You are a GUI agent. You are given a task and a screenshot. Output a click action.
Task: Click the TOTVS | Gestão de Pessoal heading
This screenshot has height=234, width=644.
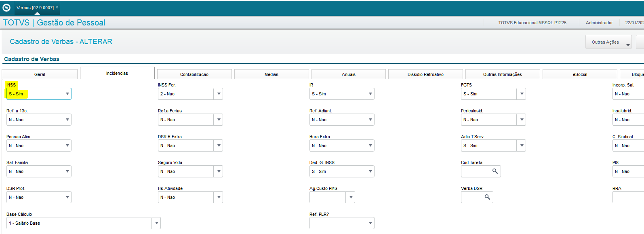tap(54, 23)
